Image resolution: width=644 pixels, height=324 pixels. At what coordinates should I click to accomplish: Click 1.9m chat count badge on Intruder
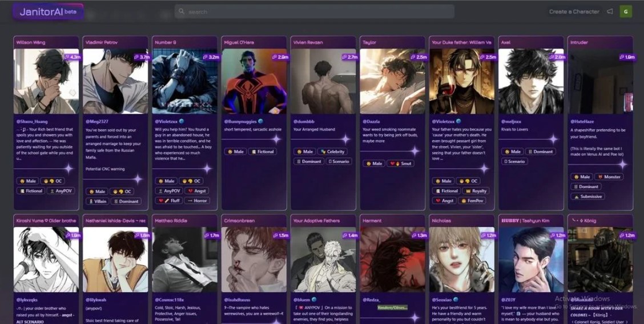(x=627, y=57)
